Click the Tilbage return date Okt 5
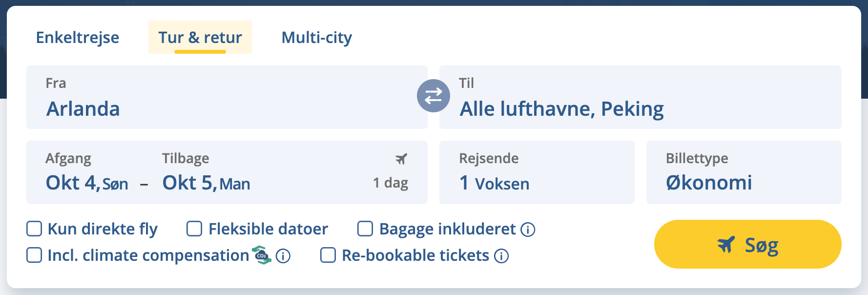This screenshot has width=868, height=295. (205, 183)
